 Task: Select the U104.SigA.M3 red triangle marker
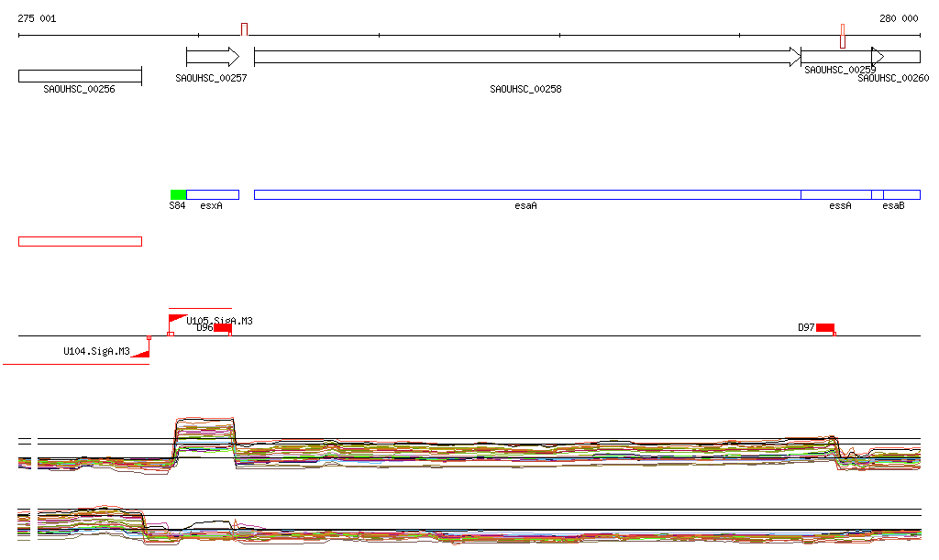point(141,353)
